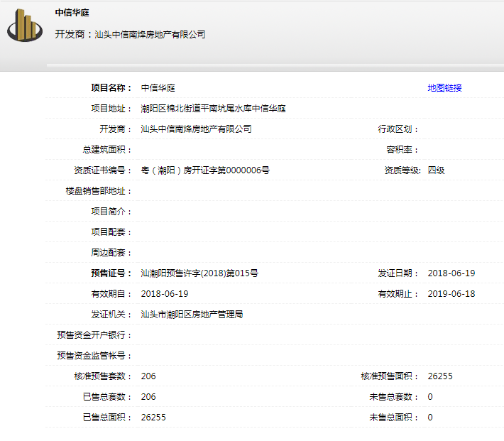Click the issuing authority 汕头市潮阳区房地产管理局

click(x=192, y=315)
